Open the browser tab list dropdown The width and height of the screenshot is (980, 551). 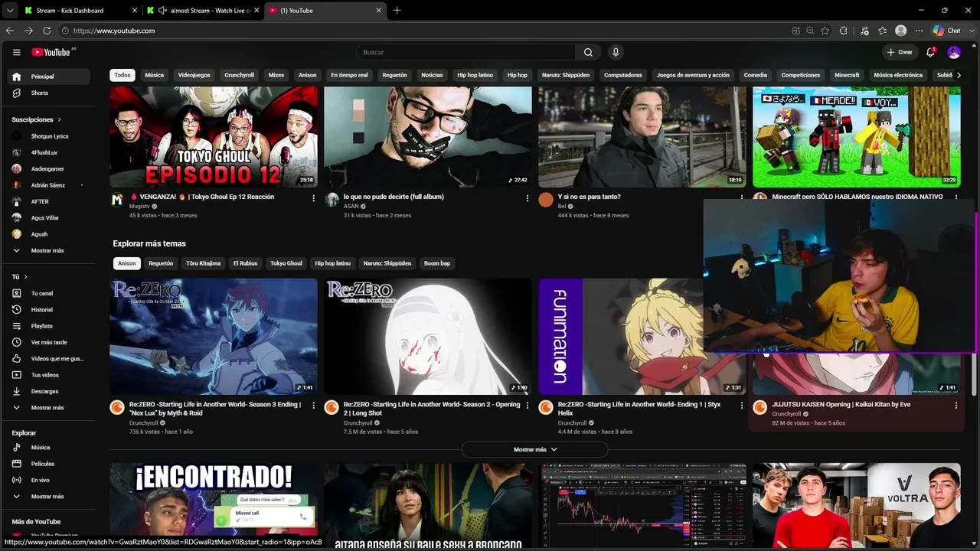pyautogui.click(x=10, y=11)
